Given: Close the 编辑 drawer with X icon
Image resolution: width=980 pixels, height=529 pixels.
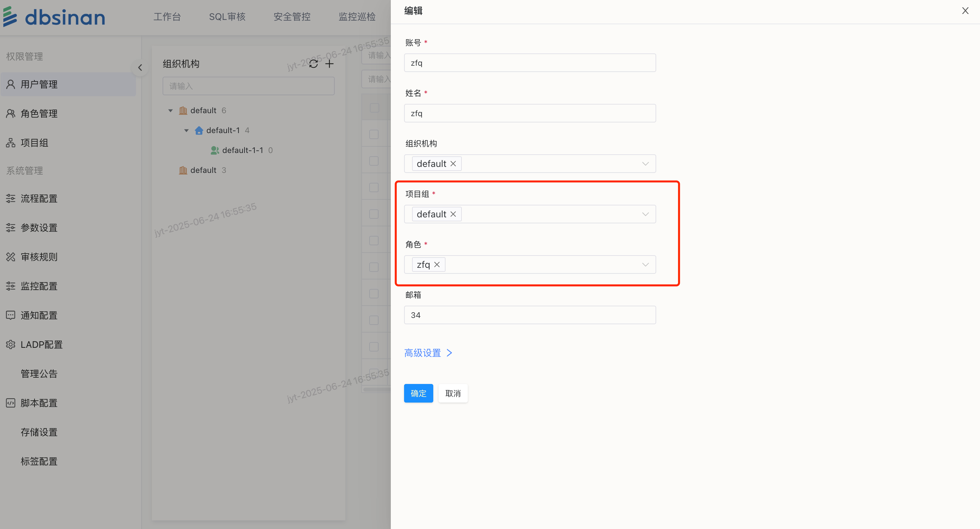Looking at the screenshot, I should tap(965, 11).
